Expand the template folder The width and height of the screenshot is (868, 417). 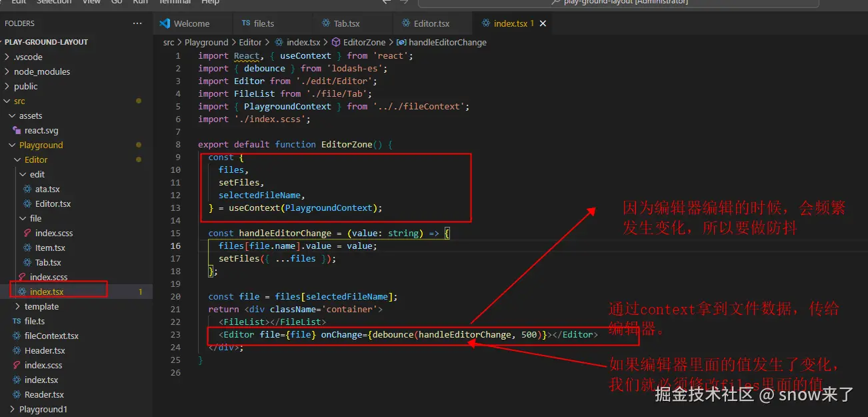[41, 306]
